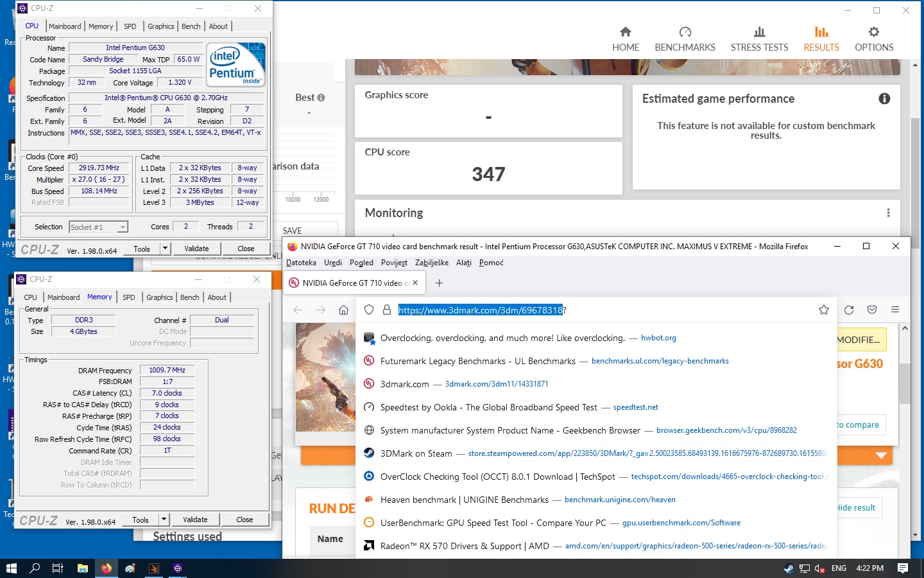Open Monitoring panel three-dot menu
The image size is (924, 578).
pyautogui.click(x=888, y=213)
